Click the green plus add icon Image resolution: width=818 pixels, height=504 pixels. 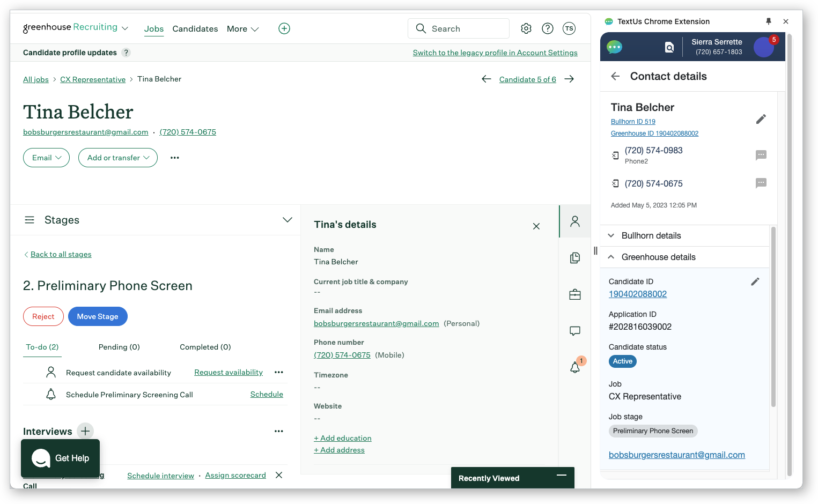click(x=284, y=28)
